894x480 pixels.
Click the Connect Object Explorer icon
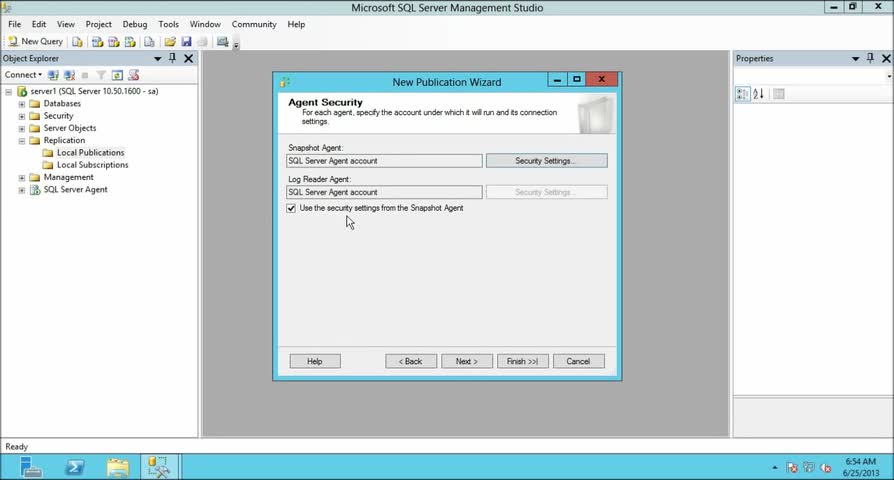53,75
